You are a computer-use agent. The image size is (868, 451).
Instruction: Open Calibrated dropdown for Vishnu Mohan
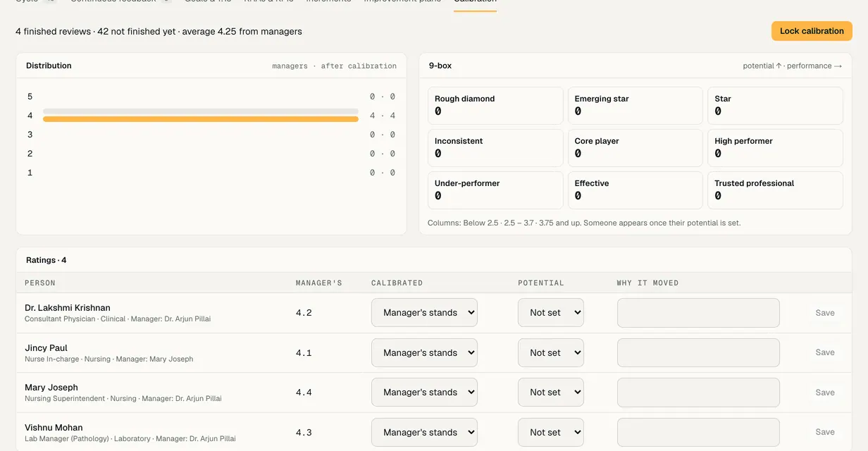tap(424, 432)
